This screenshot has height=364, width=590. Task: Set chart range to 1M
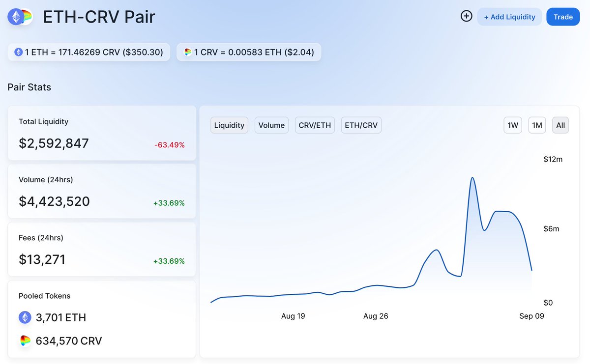coord(537,125)
